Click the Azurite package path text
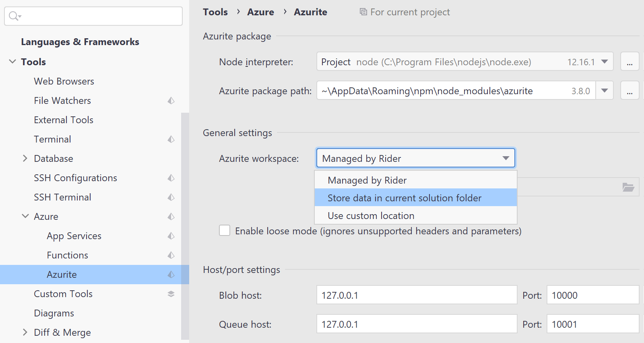This screenshot has width=644, height=343. (x=427, y=91)
